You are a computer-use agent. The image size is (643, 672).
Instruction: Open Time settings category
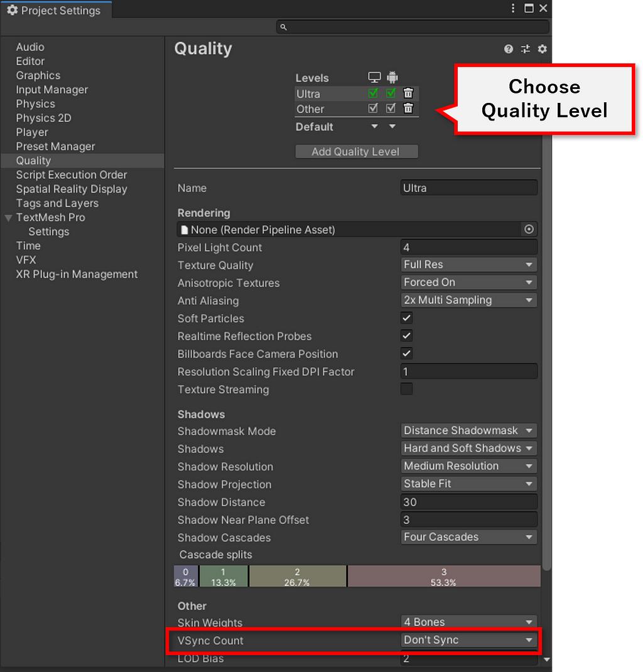[x=28, y=245]
